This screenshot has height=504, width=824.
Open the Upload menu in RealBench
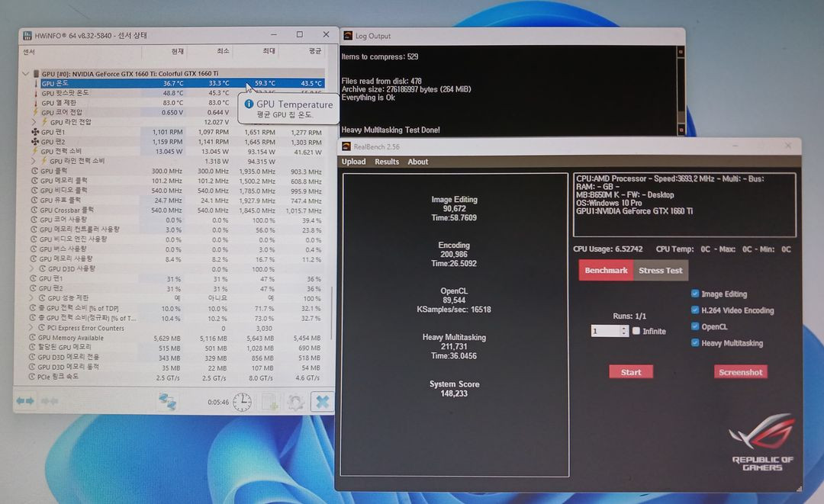[354, 162]
